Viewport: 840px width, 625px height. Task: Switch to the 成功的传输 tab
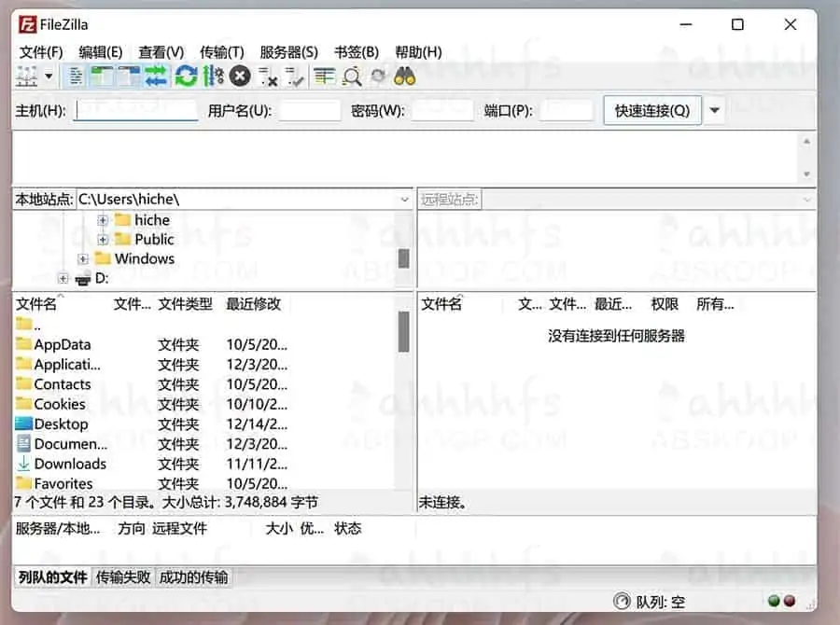tap(193, 576)
